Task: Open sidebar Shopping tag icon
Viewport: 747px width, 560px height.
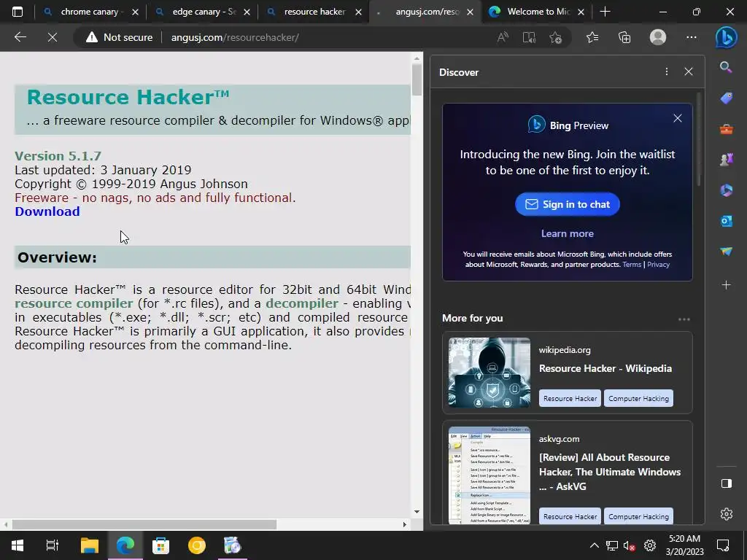Action: [726, 98]
